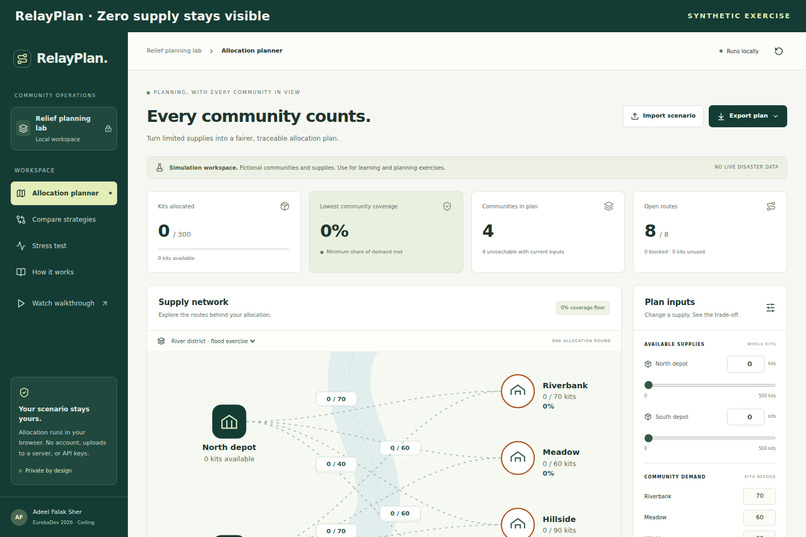Click the Kits allocated box icon
Image resolution: width=806 pixels, height=537 pixels.
tap(284, 206)
